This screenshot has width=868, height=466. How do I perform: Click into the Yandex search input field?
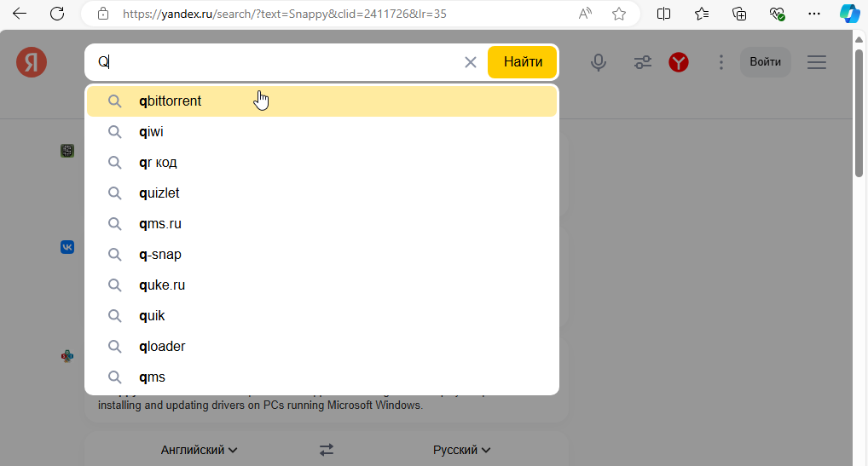[277, 62]
